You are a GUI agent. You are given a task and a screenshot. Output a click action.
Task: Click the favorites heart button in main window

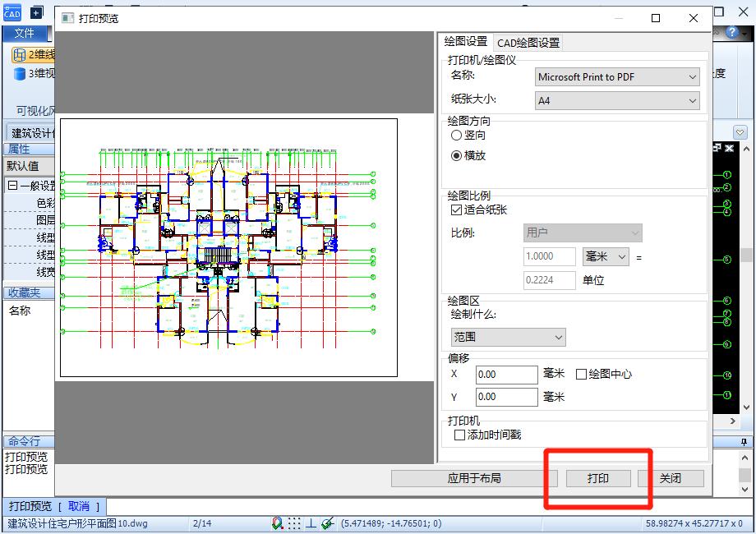[740, 131]
